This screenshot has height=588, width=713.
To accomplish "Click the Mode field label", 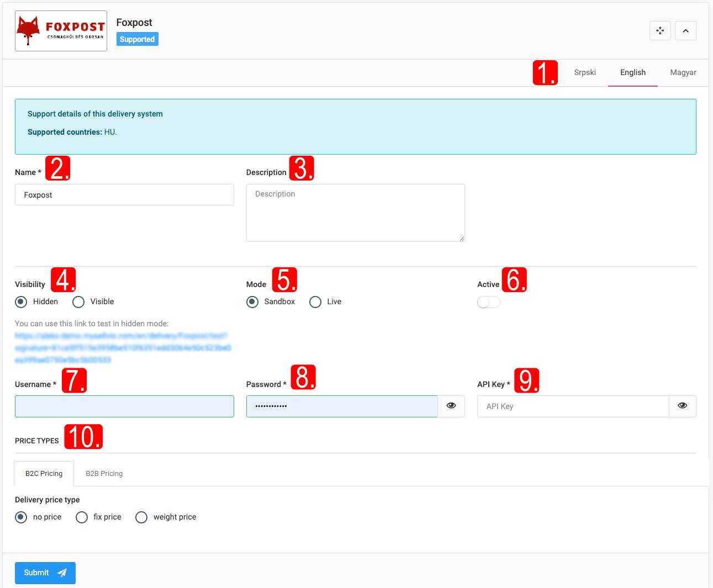I will 256,284.
